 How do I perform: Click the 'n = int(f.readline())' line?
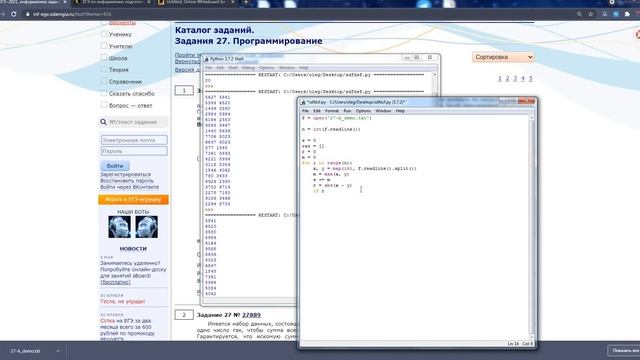[331, 129]
